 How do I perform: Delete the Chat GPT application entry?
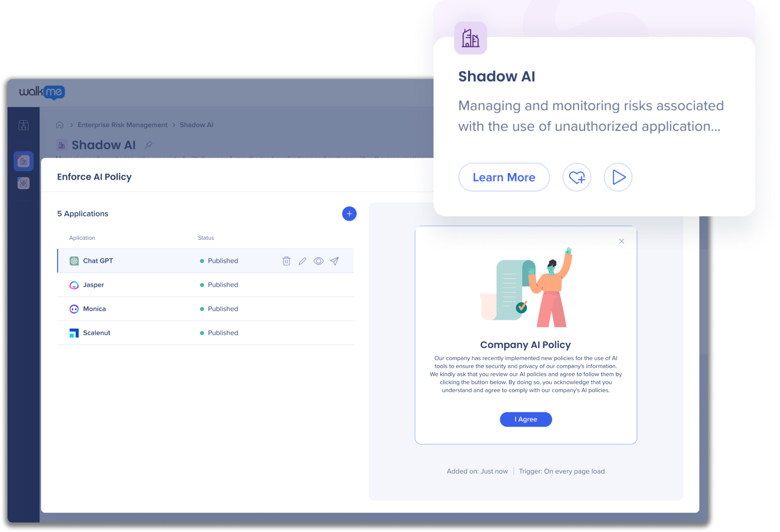tap(286, 261)
